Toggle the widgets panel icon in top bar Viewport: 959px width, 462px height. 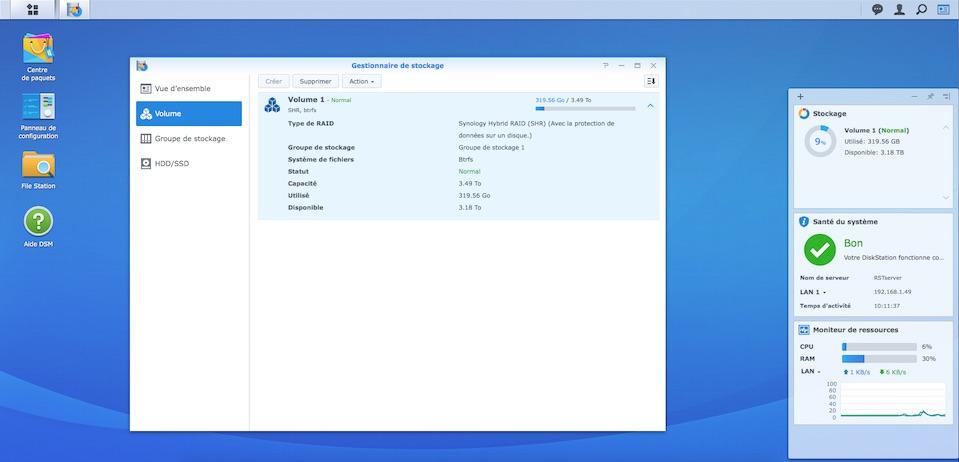click(943, 10)
